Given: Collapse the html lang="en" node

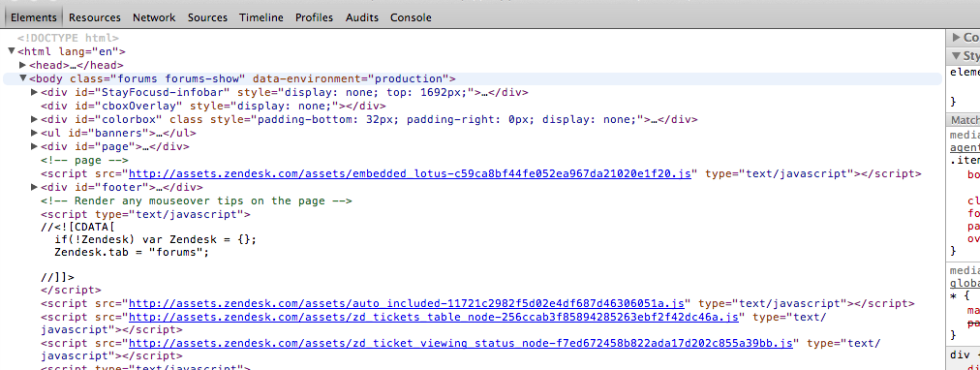Looking at the screenshot, I should coord(12,51).
